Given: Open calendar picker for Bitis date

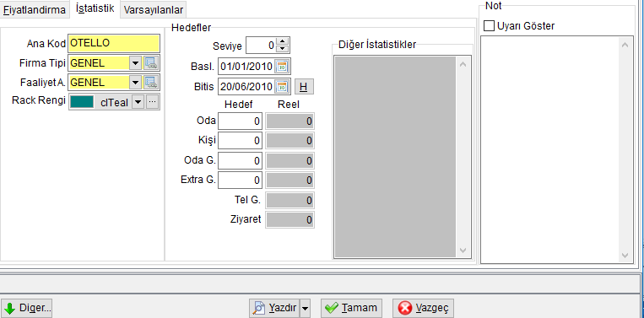Looking at the screenshot, I should [x=282, y=87].
